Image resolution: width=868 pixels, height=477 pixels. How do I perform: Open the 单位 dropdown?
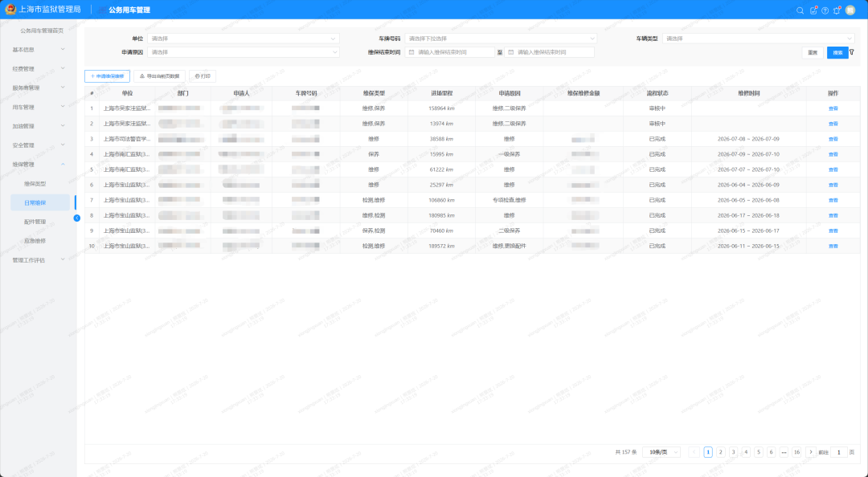[243, 39]
